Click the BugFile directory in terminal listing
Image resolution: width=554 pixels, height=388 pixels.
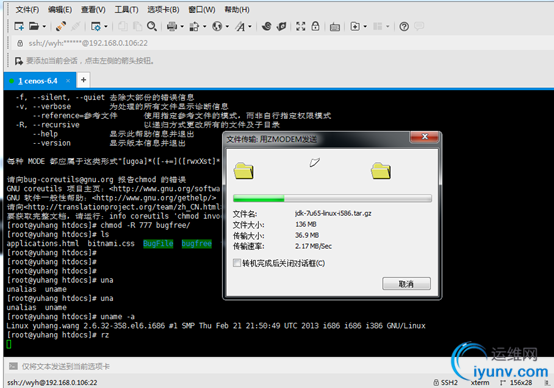click(158, 243)
